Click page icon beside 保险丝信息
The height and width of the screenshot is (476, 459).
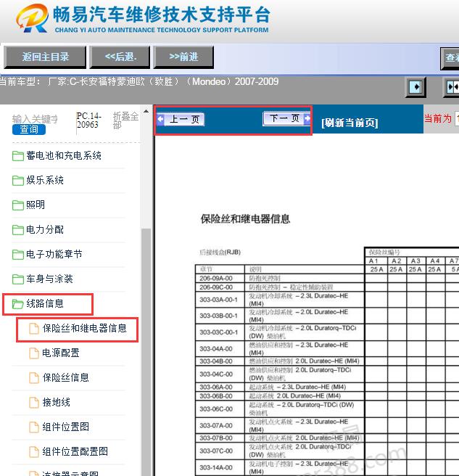[34, 377]
